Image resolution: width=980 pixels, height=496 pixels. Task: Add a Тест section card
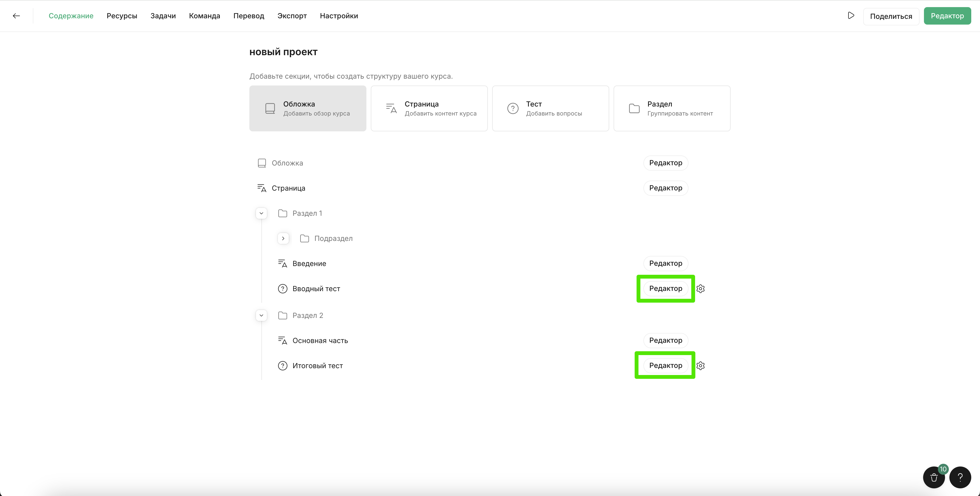tap(550, 108)
